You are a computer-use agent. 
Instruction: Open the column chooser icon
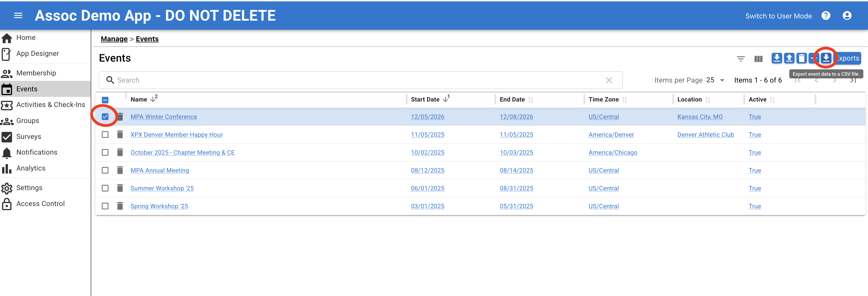(758, 59)
